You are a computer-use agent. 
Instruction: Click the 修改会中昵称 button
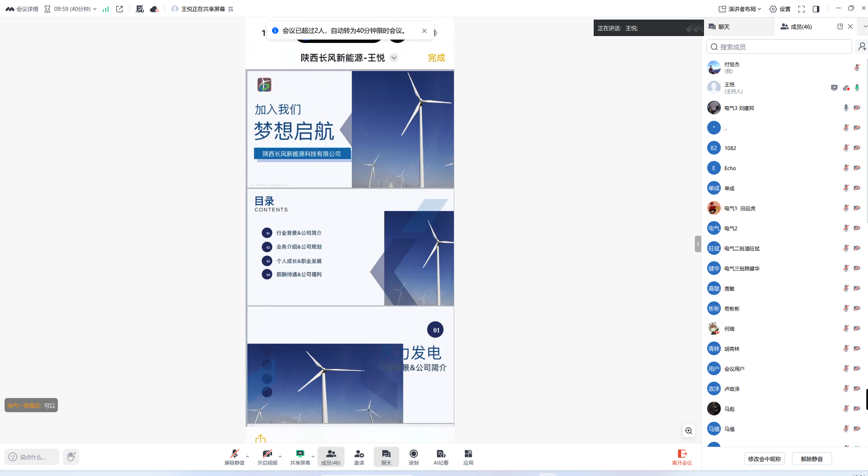click(x=765, y=459)
